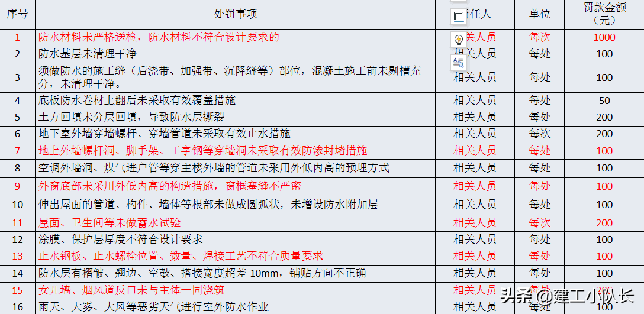Select the 处罚事项 column header
644x314 pixels.
pyautogui.click(x=236, y=14)
